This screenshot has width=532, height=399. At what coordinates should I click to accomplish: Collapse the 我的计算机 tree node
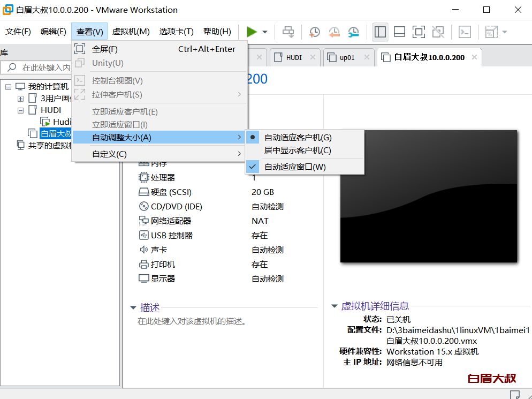click(8, 87)
